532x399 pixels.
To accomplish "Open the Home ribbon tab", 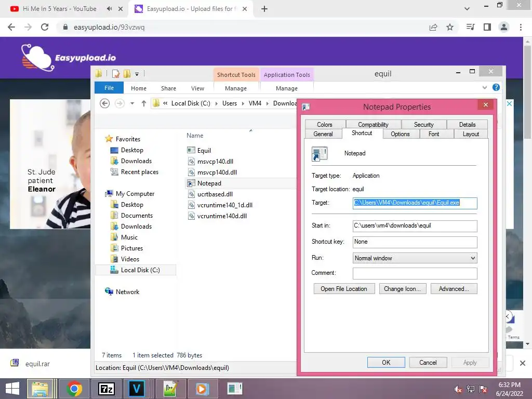I will tap(138, 88).
